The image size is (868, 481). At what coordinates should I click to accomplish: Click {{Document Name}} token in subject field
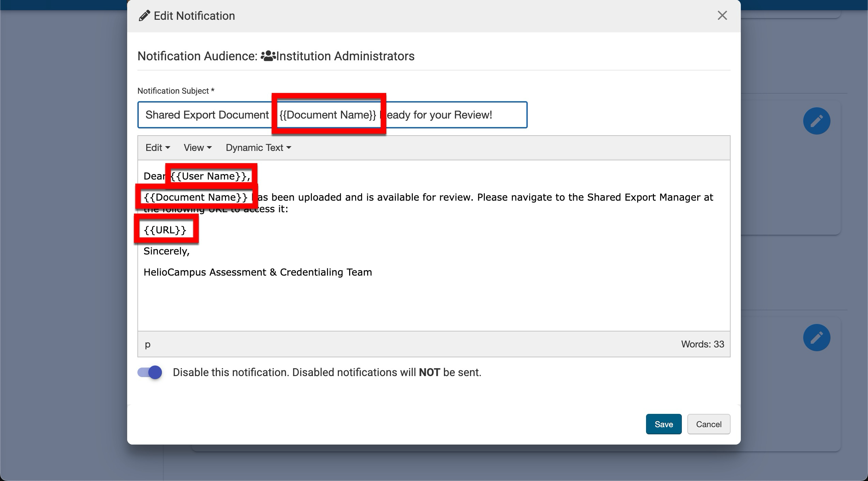tap(328, 115)
